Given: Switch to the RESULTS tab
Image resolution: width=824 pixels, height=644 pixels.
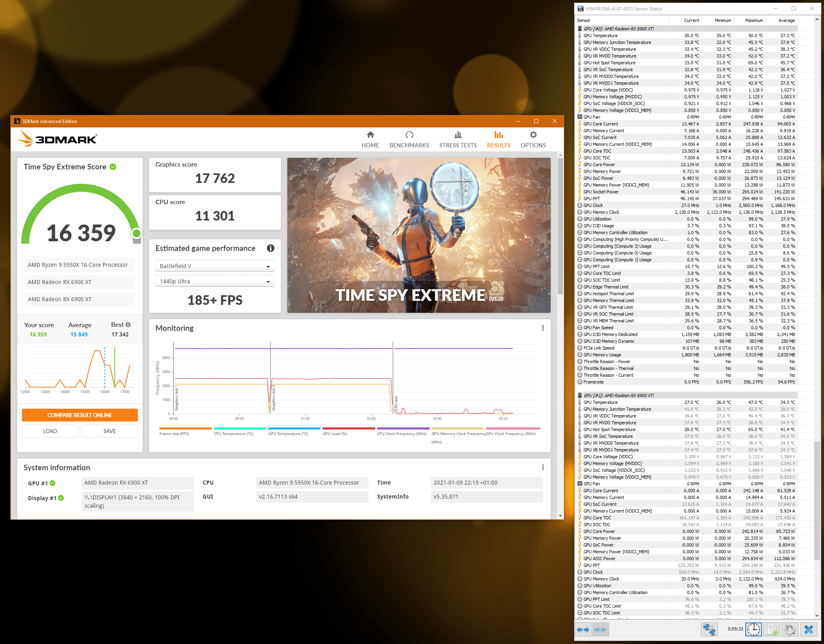Looking at the screenshot, I should [498, 140].
